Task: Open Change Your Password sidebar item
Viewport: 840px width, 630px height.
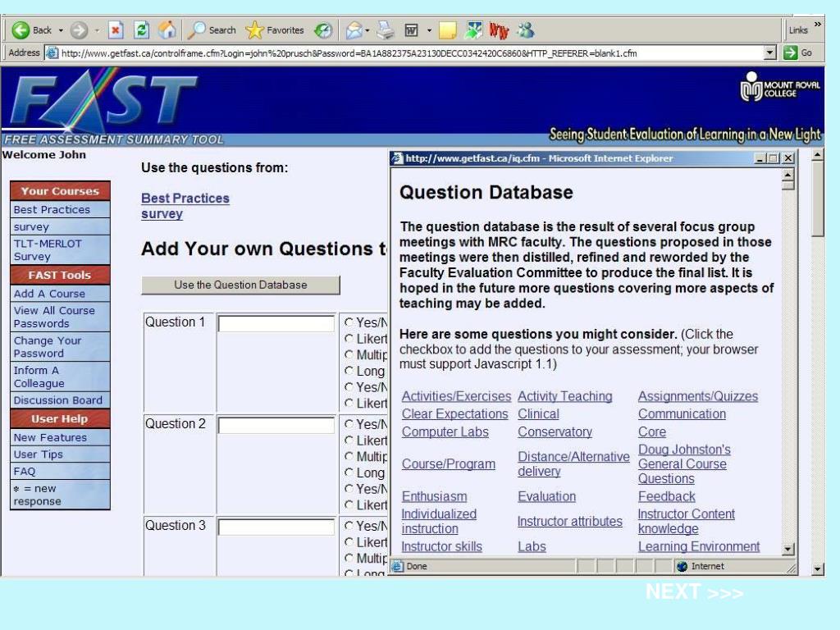Action: (x=60, y=347)
